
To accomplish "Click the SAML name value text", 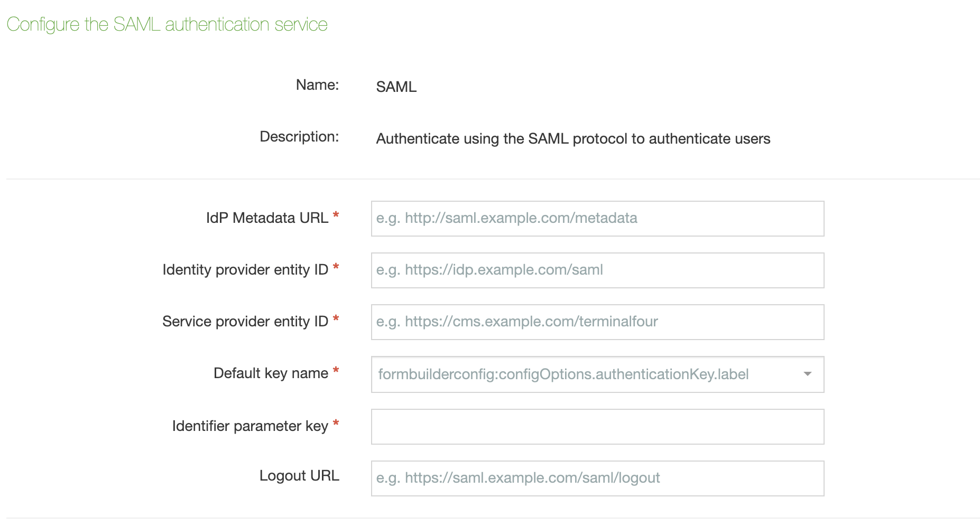I will click(x=395, y=87).
